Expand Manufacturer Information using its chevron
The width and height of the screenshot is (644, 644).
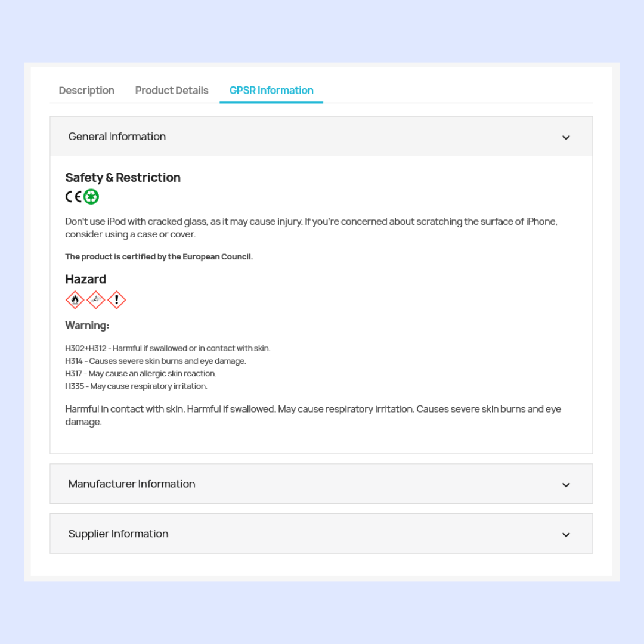click(x=566, y=485)
